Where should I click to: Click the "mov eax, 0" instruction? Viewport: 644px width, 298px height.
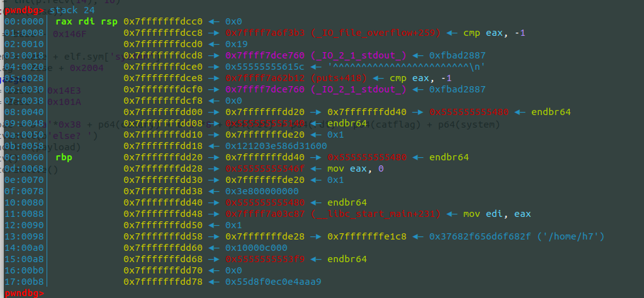click(356, 168)
